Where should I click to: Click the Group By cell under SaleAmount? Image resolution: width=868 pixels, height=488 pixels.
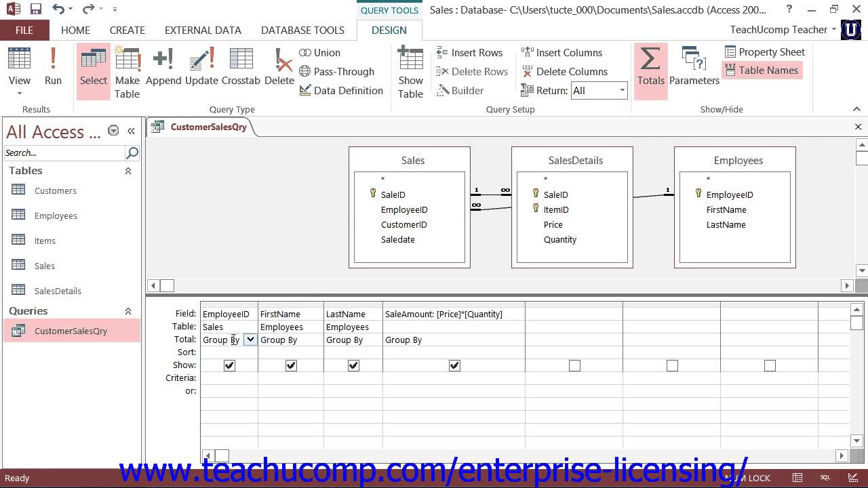point(454,340)
